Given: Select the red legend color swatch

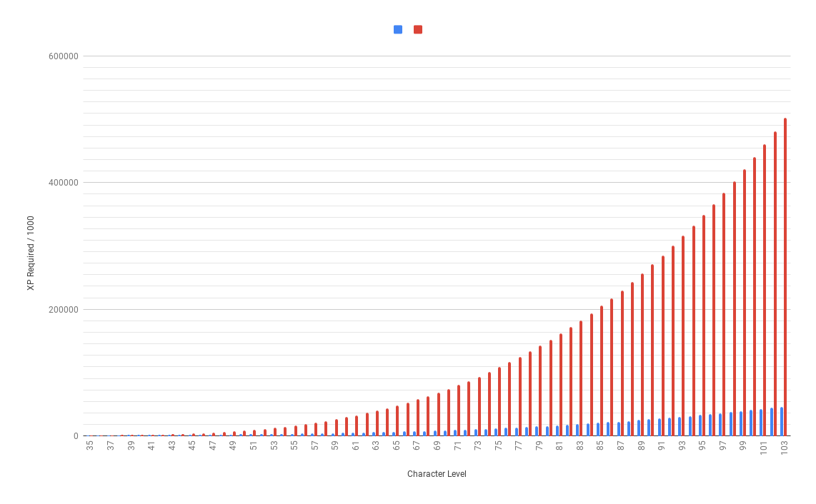Looking at the screenshot, I should point(417,29).
